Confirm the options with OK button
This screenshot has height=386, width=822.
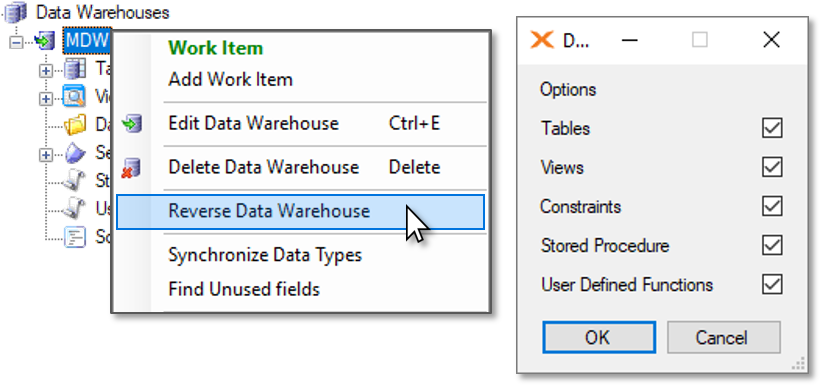click(599, 337)
